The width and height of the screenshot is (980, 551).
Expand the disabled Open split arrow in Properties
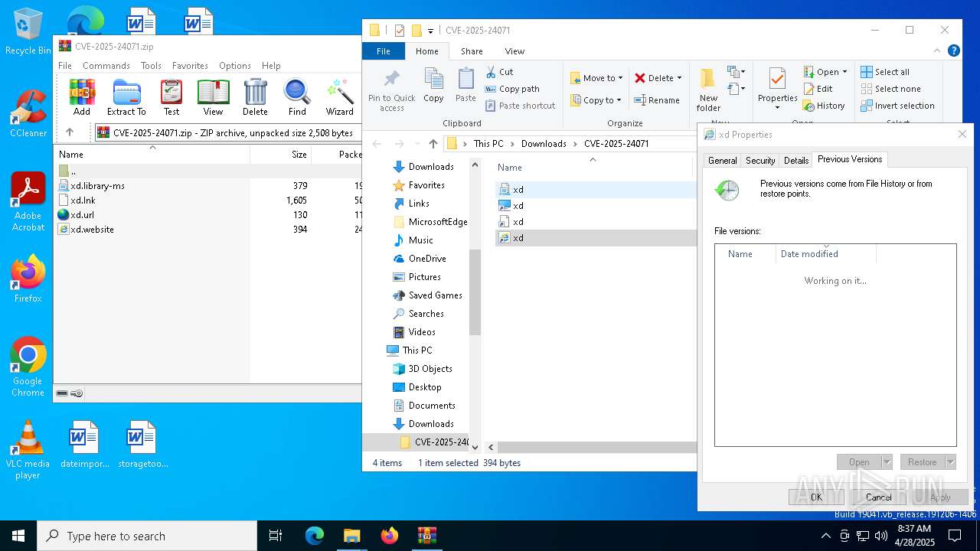[887, 462]
